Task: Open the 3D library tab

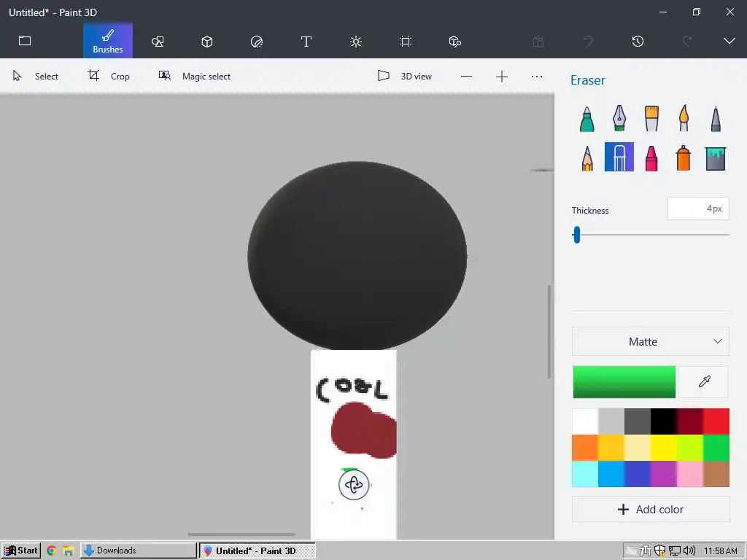Action: click(x=455, y=42)
